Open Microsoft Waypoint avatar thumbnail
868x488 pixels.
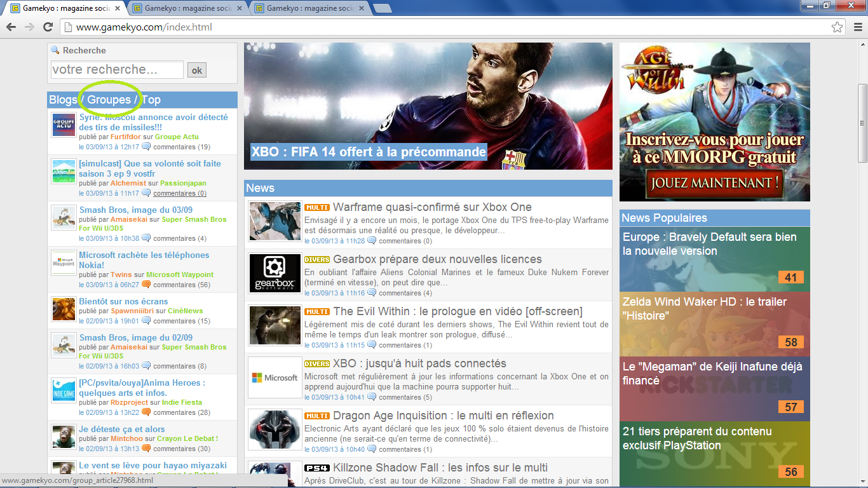pyautogui.click(x=64, y=262)
